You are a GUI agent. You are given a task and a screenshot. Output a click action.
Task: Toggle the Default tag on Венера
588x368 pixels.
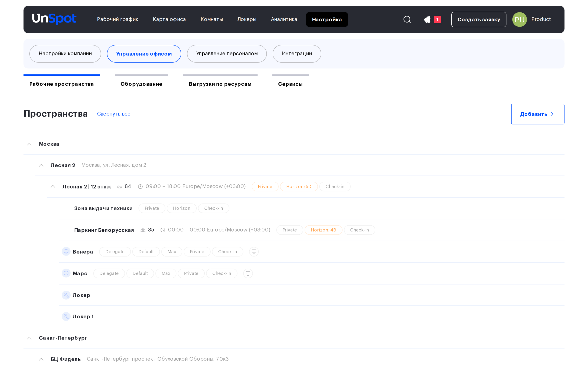(146, 252)
